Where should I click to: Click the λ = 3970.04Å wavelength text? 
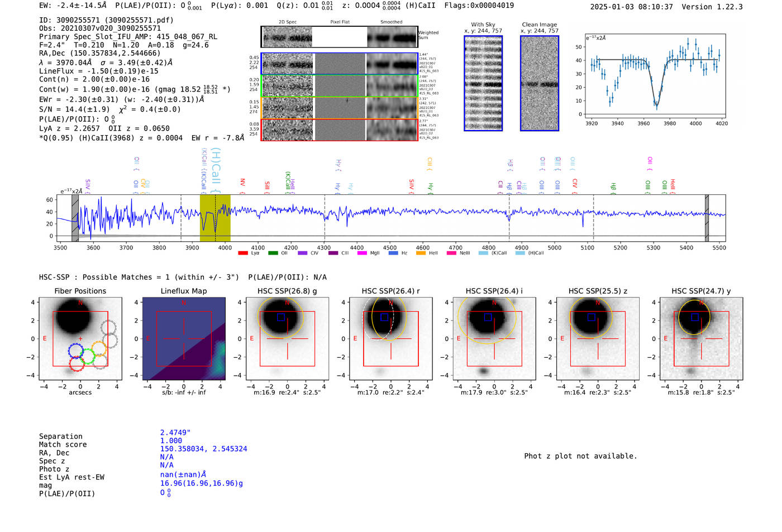(x=65, y=63)
